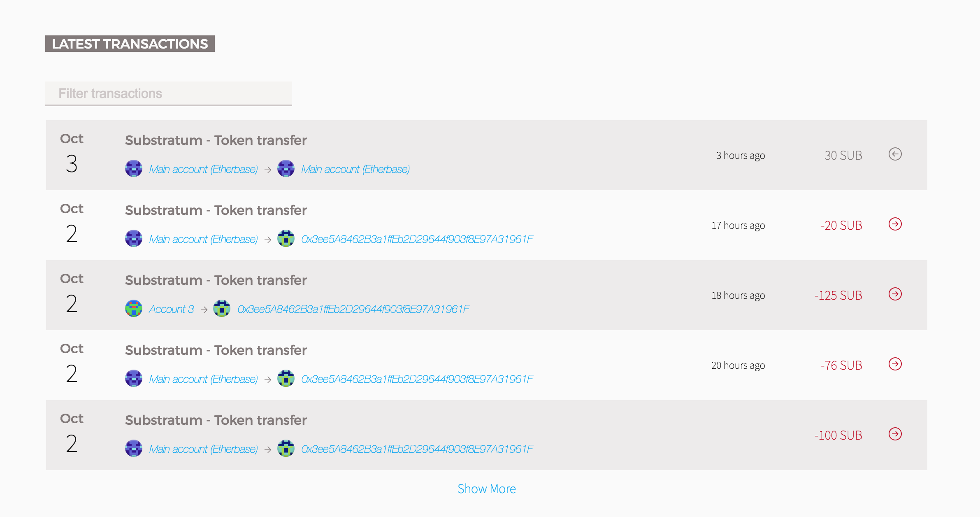Viewport: 980px width, 517px height.
Task: Open the Main account (Etherbase) link
Action: coord(204,169)
